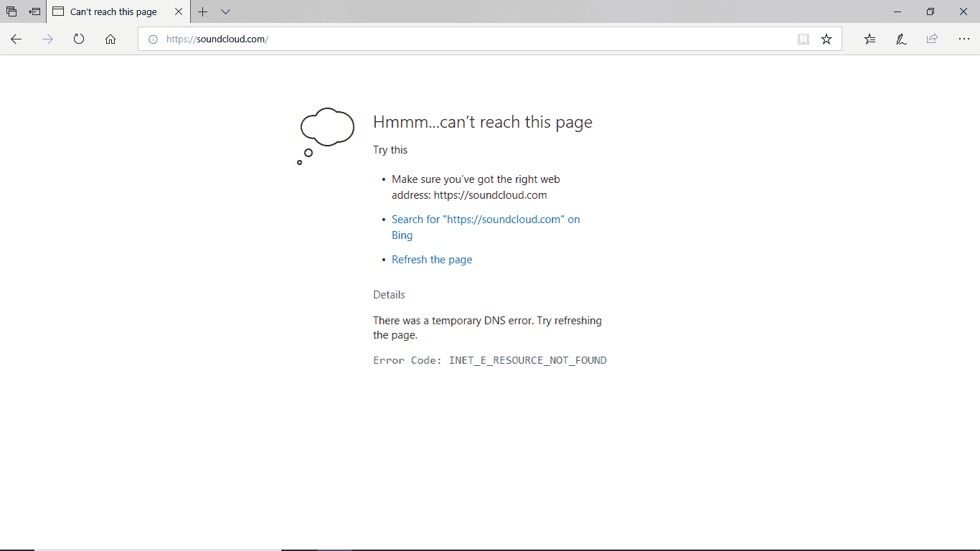Toggle Reading view book icon
The width and height of the screenshot is (980, 551).
(x=804, y=39)
